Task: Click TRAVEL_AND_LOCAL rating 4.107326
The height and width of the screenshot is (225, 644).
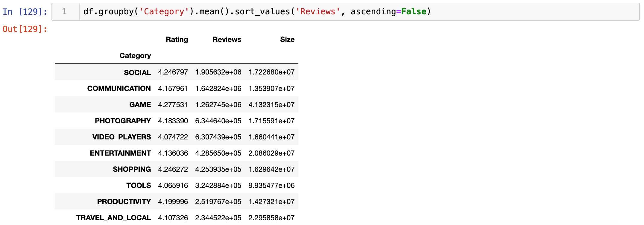Action: coord(173,218)
